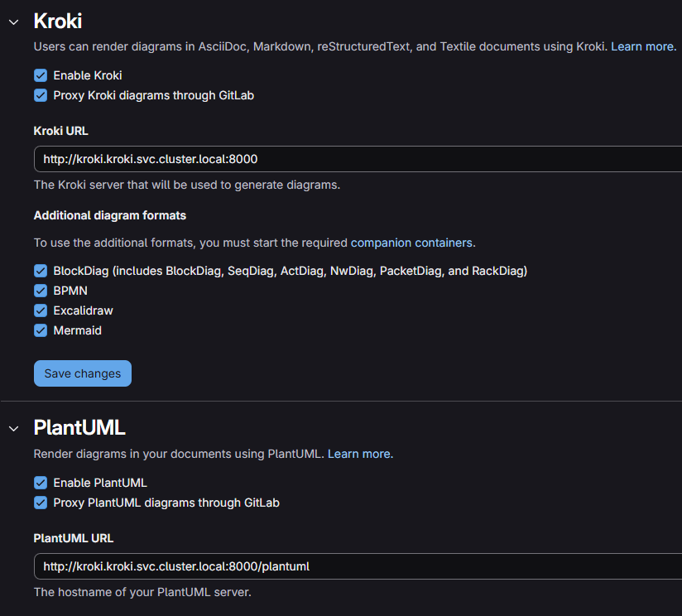The height and width of the screenshot is (616, 682).
Task: Uncheck Enable Kroki checkbox
Action: tap(41, 75)
